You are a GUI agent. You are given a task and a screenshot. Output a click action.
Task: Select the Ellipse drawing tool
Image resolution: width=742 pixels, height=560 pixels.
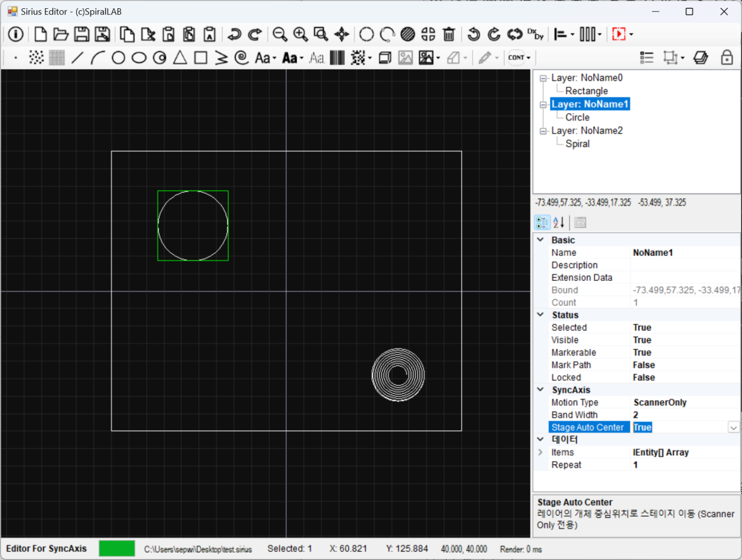click(x=139, y=58)
